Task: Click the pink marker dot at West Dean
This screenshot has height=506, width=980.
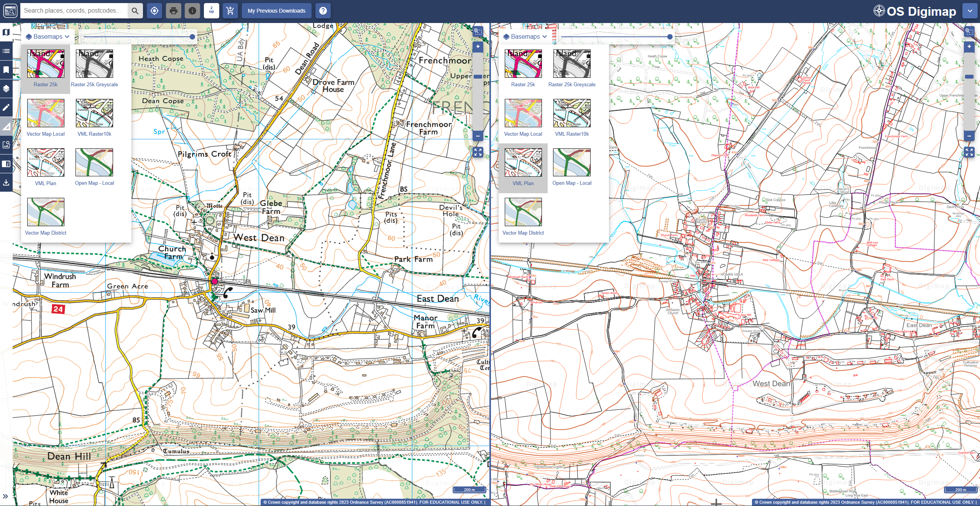Action: pyautogui.click(x=215, y=281)
